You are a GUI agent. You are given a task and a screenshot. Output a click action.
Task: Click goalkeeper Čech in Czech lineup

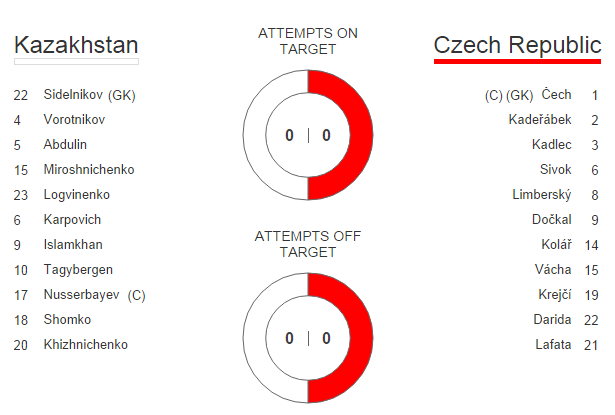tap(556, 95)
